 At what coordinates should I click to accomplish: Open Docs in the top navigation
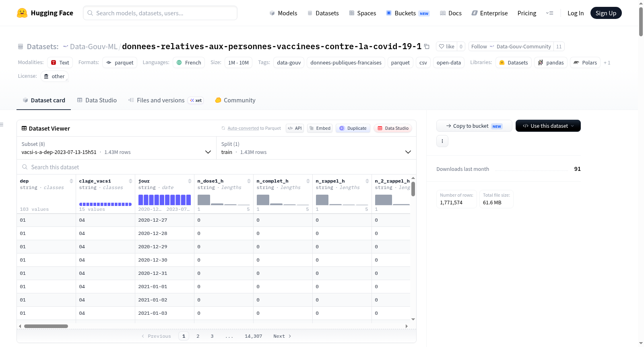[451, 13]
